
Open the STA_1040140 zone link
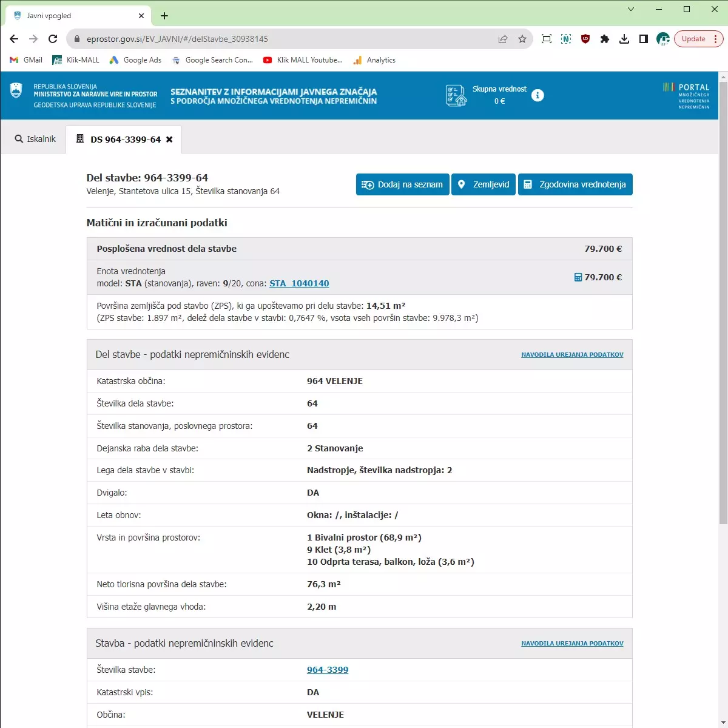[x=299, y=283]
